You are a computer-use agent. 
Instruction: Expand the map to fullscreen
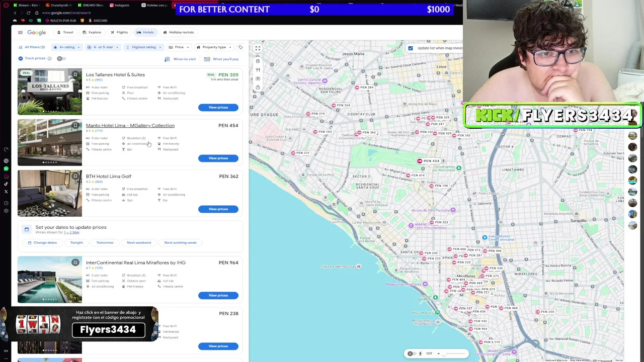[258, 48]
